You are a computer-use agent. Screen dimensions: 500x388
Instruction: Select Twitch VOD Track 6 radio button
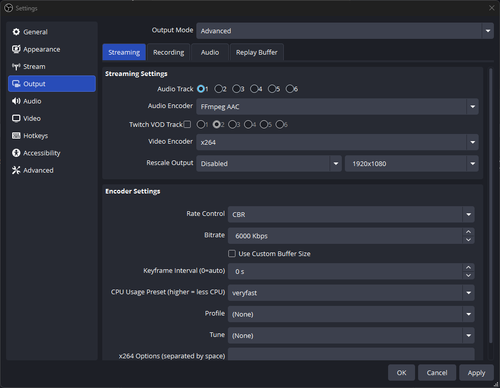coord(280,125)
